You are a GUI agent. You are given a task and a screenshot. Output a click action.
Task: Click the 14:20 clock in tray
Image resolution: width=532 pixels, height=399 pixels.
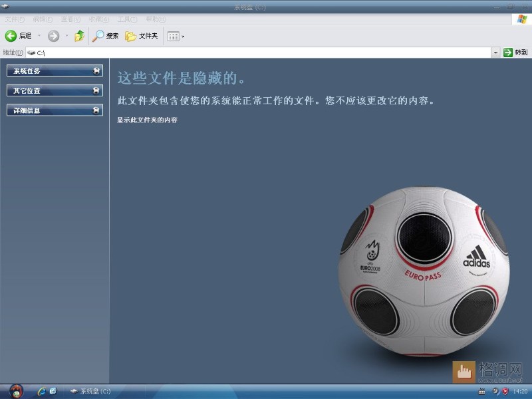click(x=520, y=391)
